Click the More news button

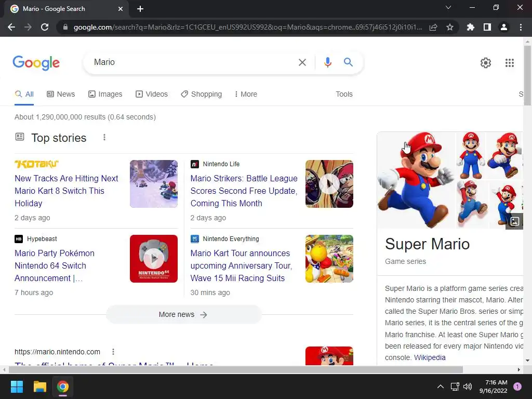(183, 314)
